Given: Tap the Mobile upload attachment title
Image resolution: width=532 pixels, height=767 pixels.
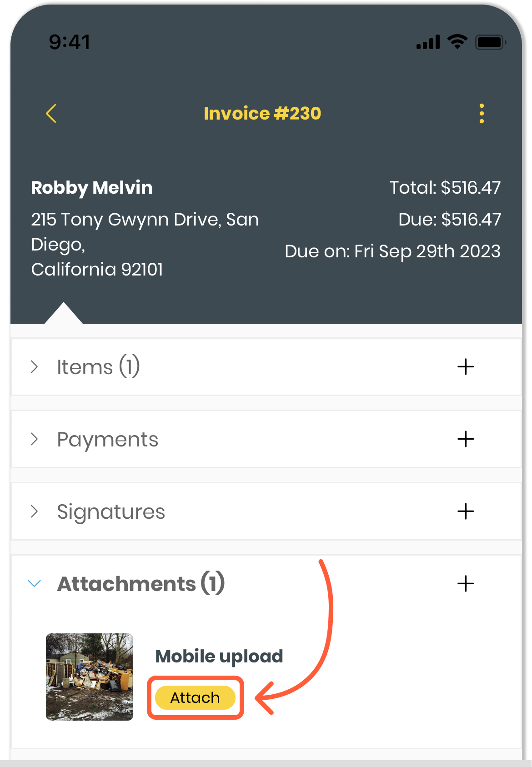Looking at the screenshot, I should pos(219,657).
